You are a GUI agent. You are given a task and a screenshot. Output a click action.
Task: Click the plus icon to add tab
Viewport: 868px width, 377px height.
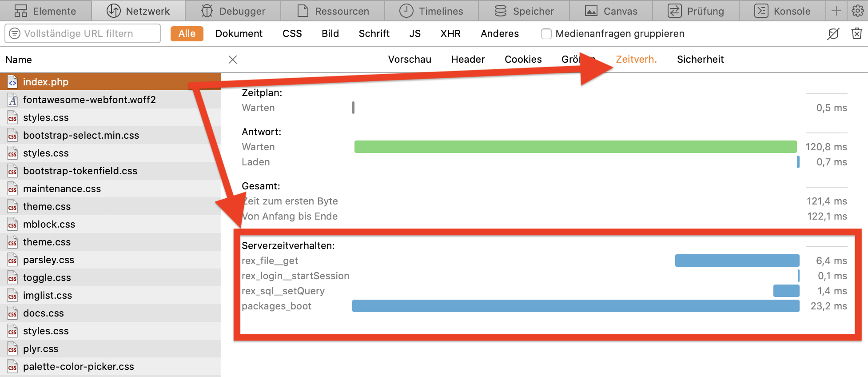[836, 11]
